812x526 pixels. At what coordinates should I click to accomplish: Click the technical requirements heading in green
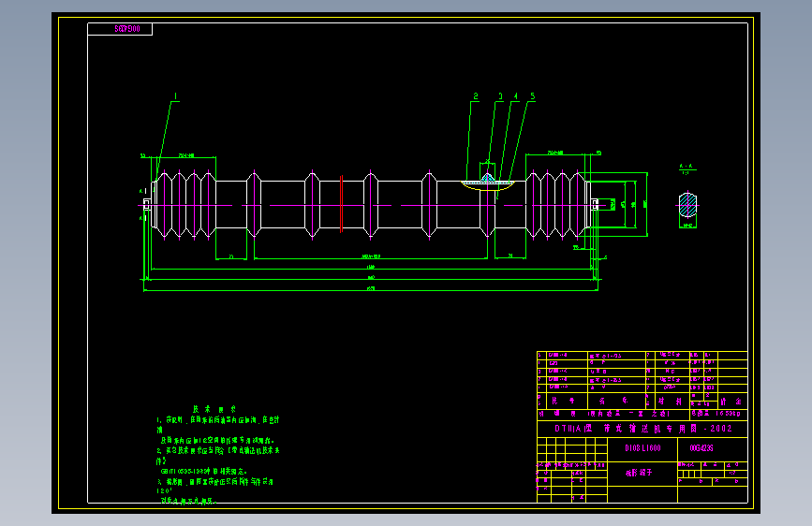point(214,409)
